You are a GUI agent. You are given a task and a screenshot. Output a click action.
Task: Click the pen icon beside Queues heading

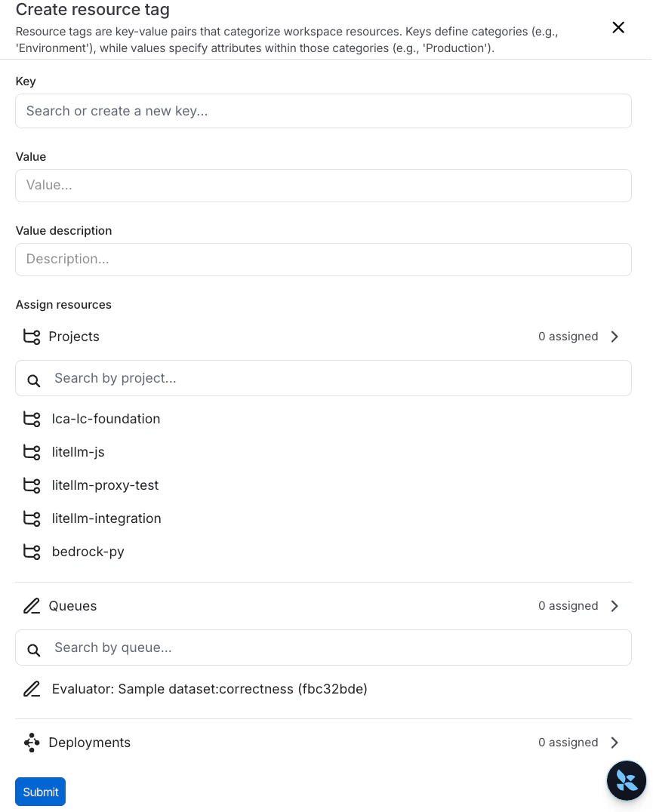[31, 606]
